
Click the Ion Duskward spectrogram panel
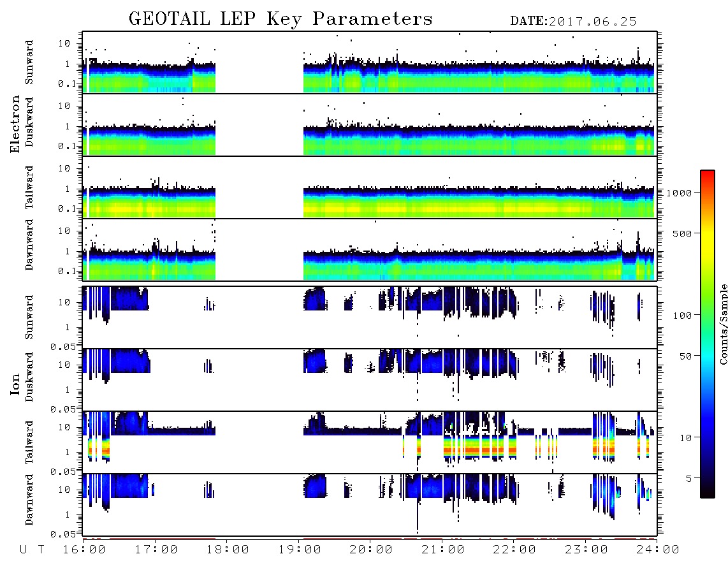(x=370, y=379)
